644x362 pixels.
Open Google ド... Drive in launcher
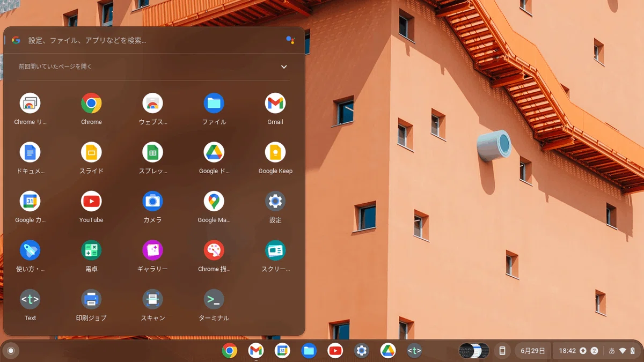pyautogui.click(x=214, y=152)
